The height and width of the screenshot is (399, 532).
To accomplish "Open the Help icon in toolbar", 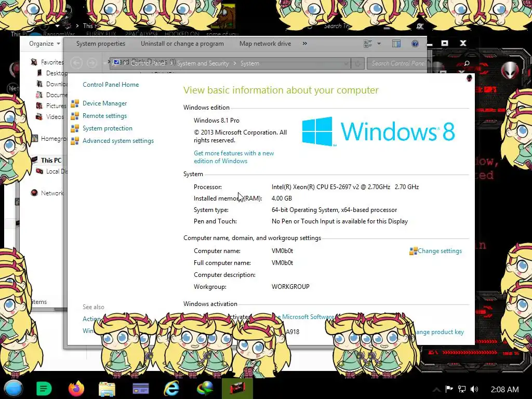I will 415,44.
